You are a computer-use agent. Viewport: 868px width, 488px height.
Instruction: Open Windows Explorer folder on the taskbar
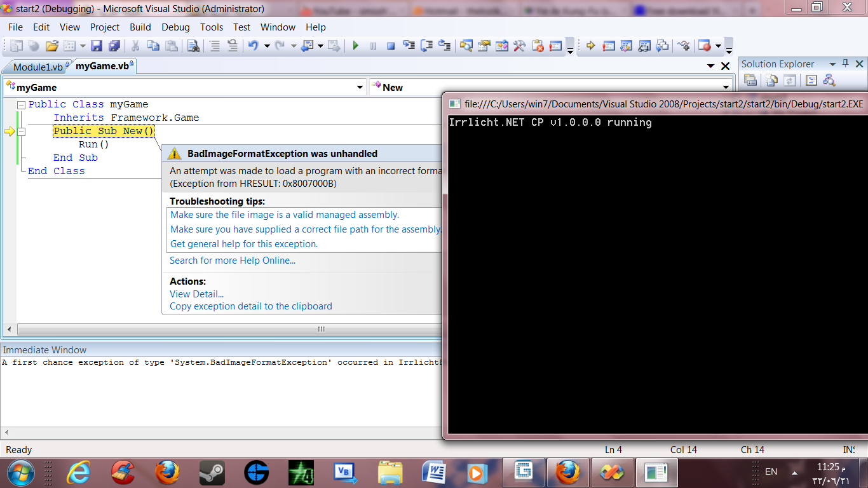pos(390,473)
